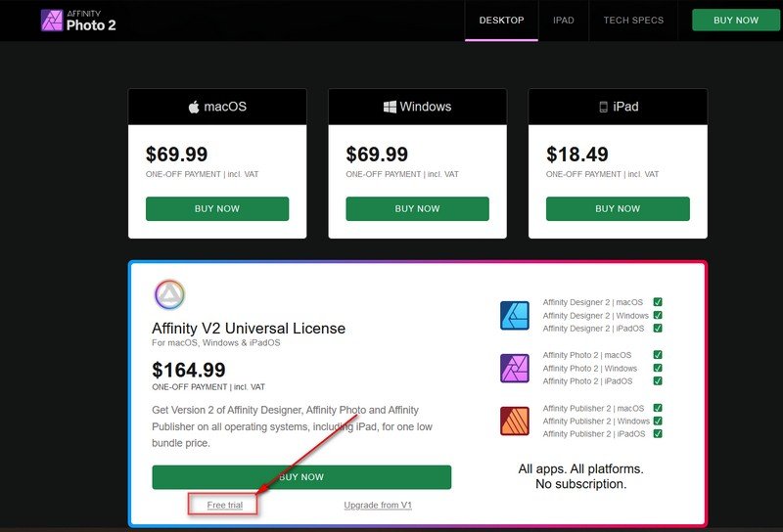The height and width of the screenshot is (532, 783).
Task: Toggle Affinity Photo 2 iPadOS checkmark
Action: coord(658,380)
